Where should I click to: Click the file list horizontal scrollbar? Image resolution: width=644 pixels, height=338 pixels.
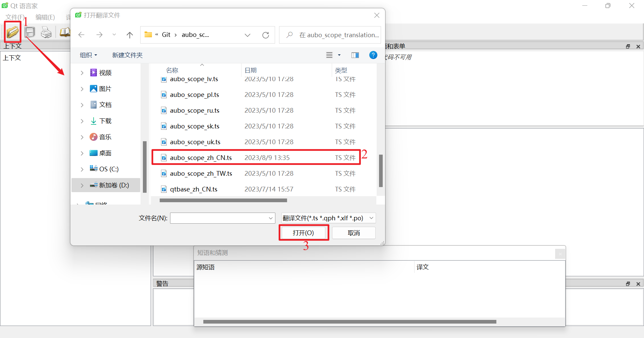pyautogui.click(x=223, y=201)
